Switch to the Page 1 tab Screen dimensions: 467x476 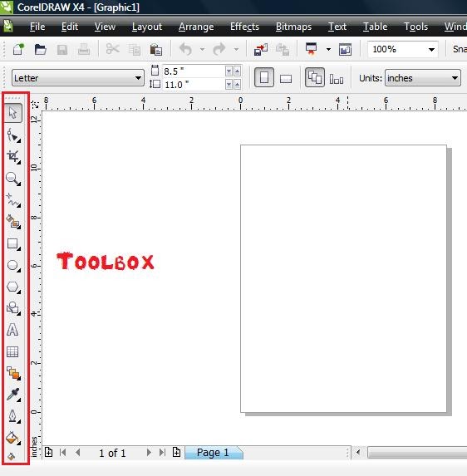point(214,453)
